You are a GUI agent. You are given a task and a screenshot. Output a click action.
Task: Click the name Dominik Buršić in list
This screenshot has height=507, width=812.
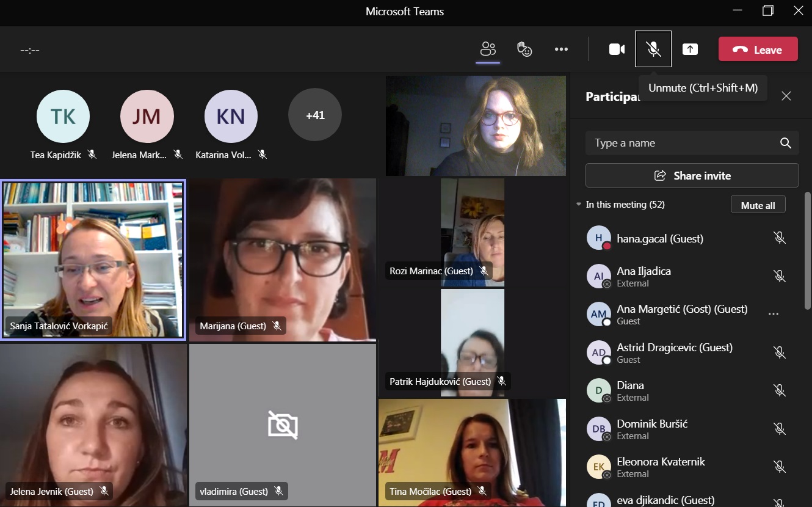point(652,423)
